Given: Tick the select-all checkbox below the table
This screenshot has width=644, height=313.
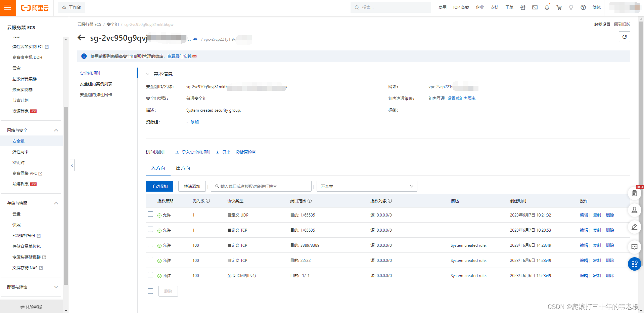Looking at the screenshot, I should [150, 291].
